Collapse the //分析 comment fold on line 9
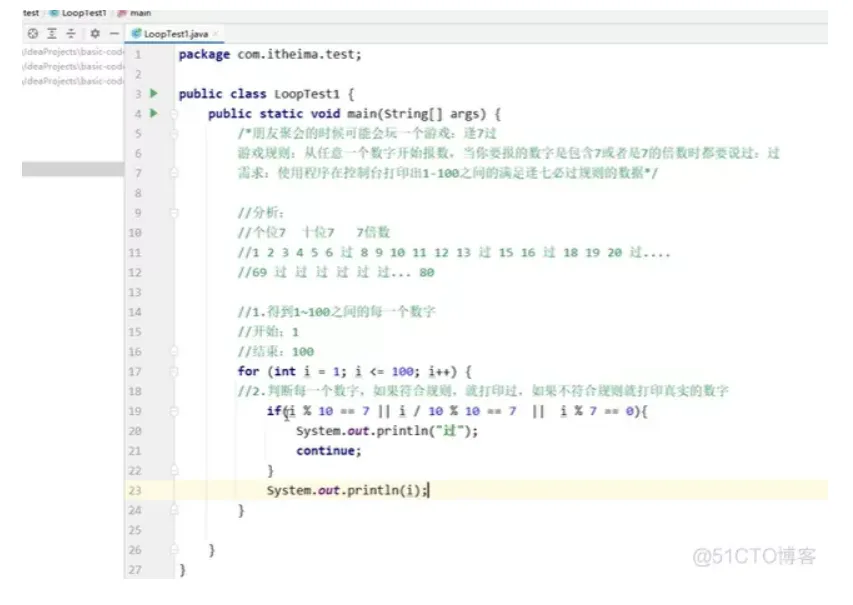Viewport: 853px width, 605px height. 174,213
